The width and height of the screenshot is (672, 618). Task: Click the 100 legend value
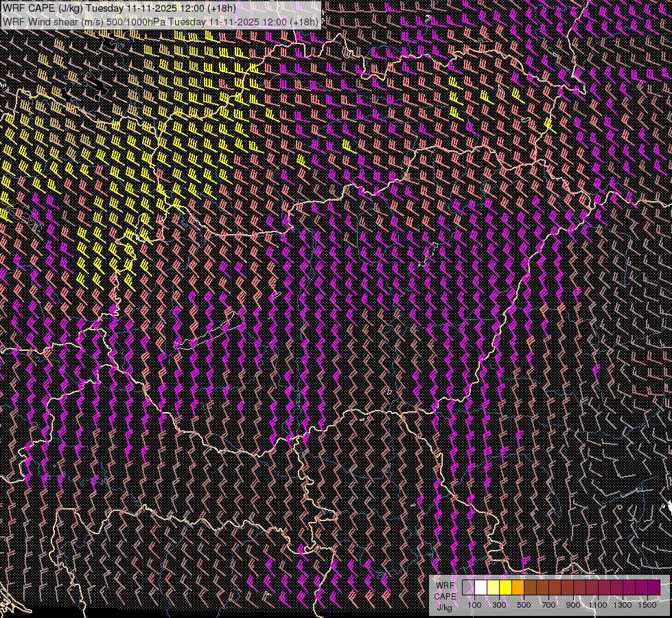pos(474,605)
